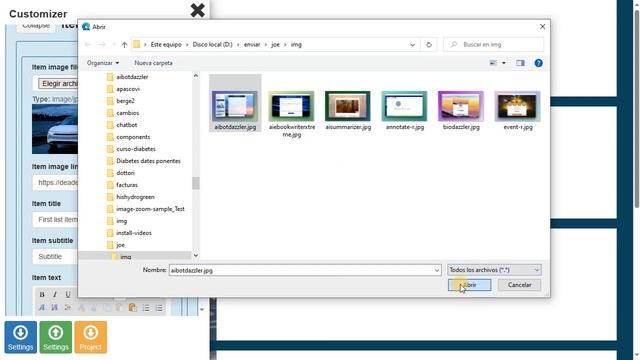The width and height of the screenshot is (640, 360).
Task: Toggle the preview pane icon
Action: coord(520,63)
